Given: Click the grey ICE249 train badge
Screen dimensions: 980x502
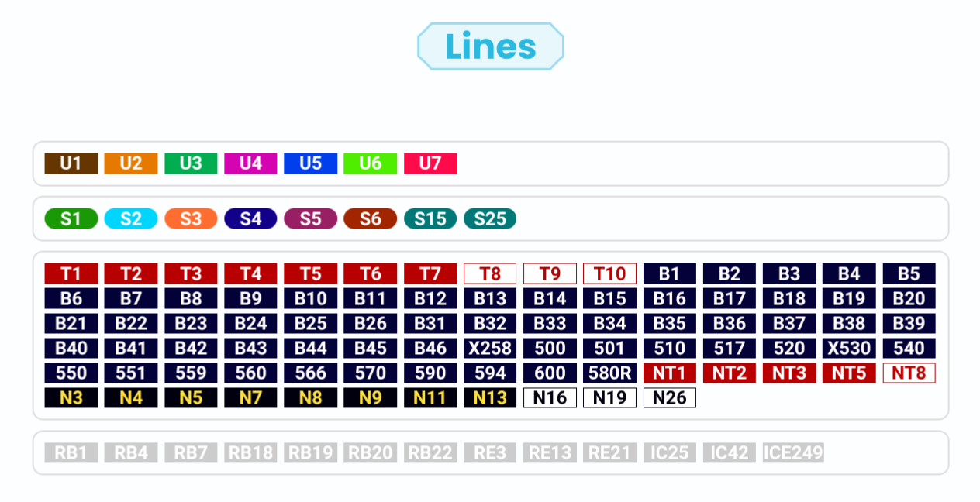Looking at the screenshot, I should 793,453.
